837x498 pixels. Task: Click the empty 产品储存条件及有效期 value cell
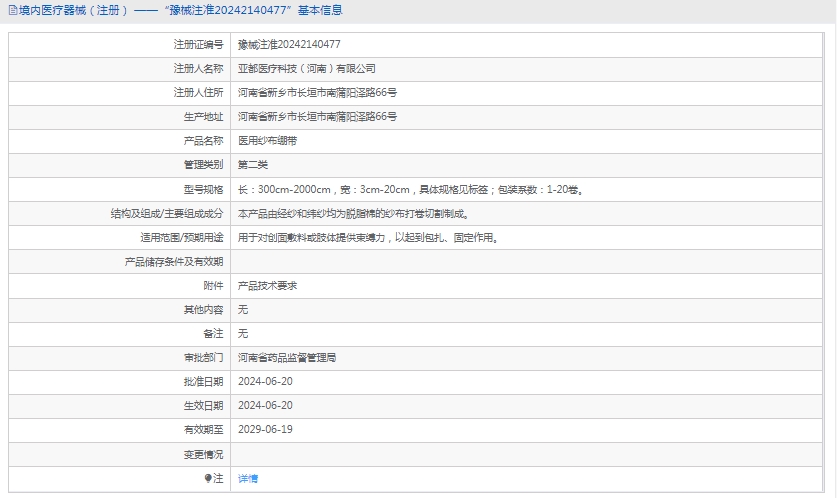530,261
